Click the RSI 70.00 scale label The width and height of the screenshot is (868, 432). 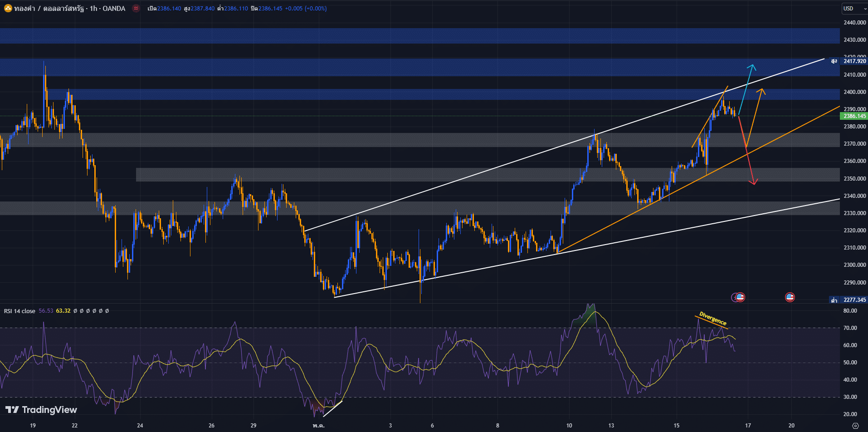coord(850,328)
